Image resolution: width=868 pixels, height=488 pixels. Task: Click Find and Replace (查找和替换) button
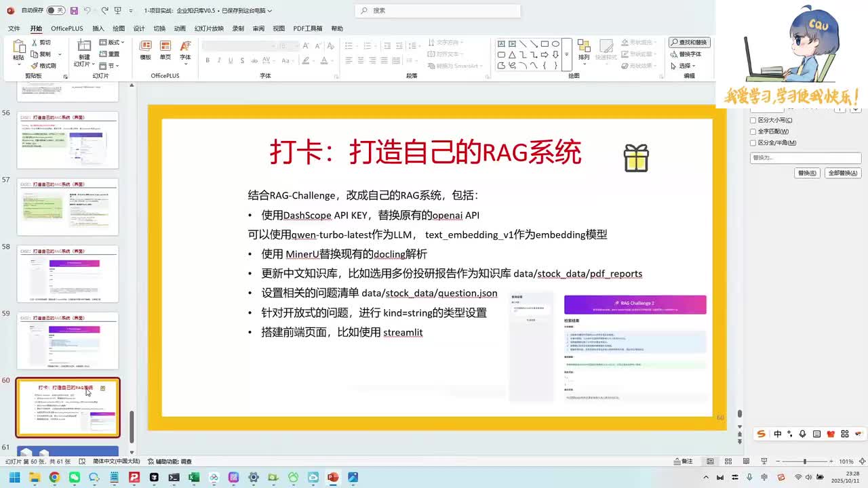689,42
